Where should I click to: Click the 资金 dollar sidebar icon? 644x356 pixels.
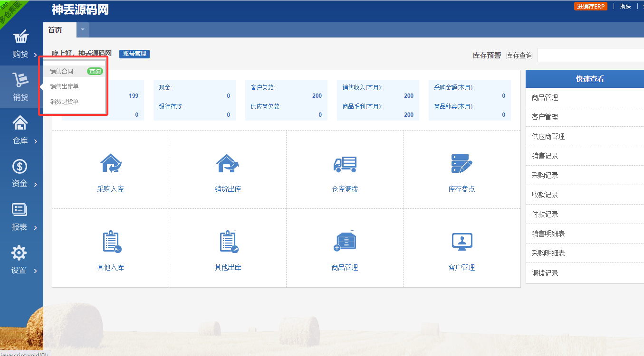(20, 166)
